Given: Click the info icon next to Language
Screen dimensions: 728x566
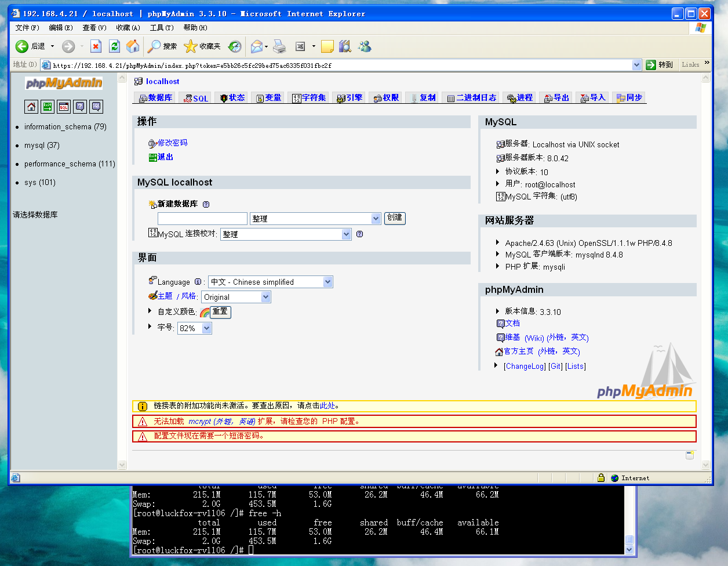Looking at the screenshot, I should [198, 282].
